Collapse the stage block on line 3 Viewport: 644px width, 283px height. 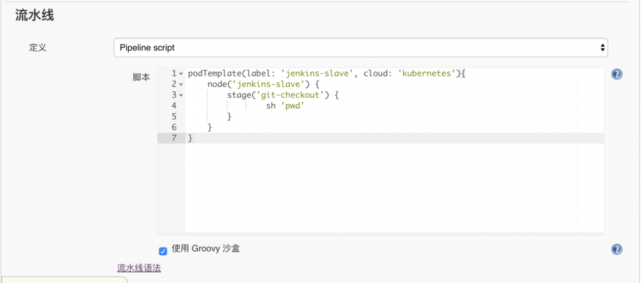pos(181,95)
